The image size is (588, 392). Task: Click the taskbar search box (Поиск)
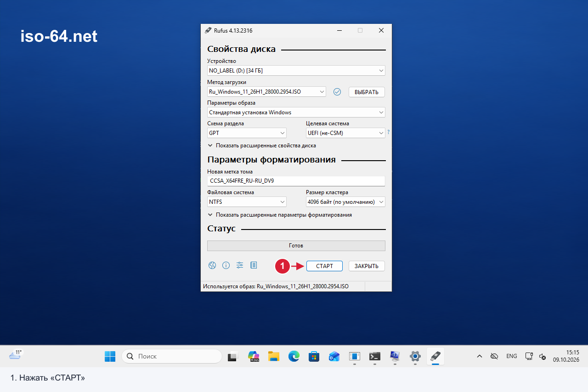pos(172,356)
